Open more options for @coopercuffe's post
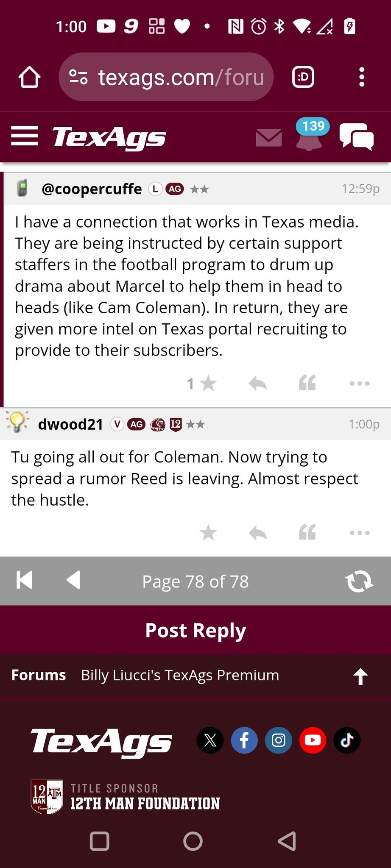The image size is (391, 868). (360, 384)
